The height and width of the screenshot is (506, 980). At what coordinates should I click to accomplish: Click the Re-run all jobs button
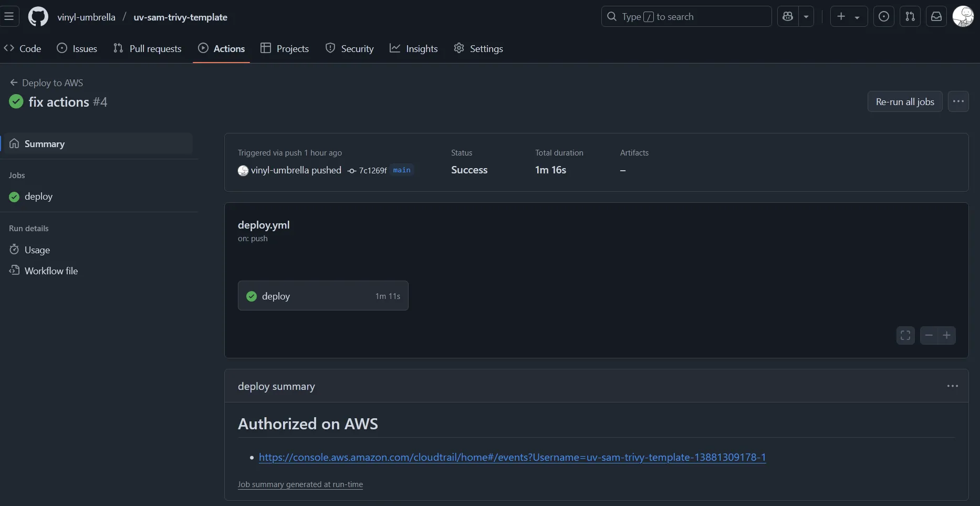coord(904,101)
